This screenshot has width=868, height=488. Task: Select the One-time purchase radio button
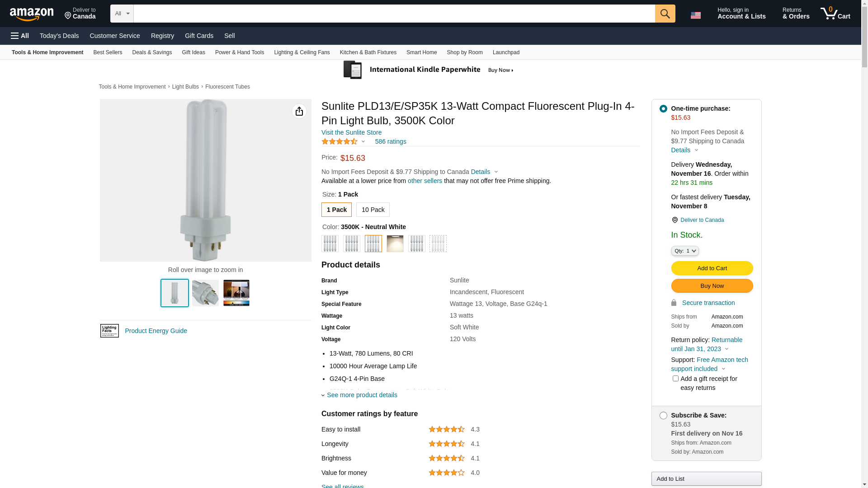[x=663, y=108]
